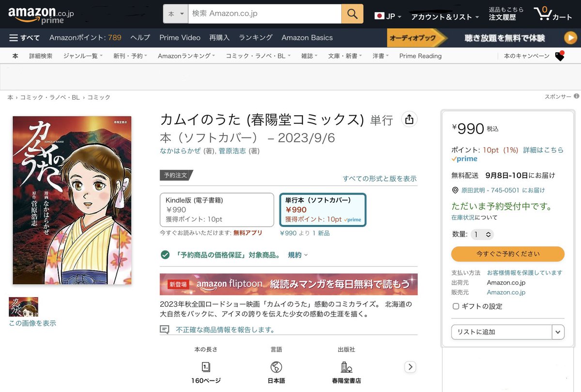581x392 pixels.
Task: Click the report speech bubble icon
Action: [x=165, y=330]
